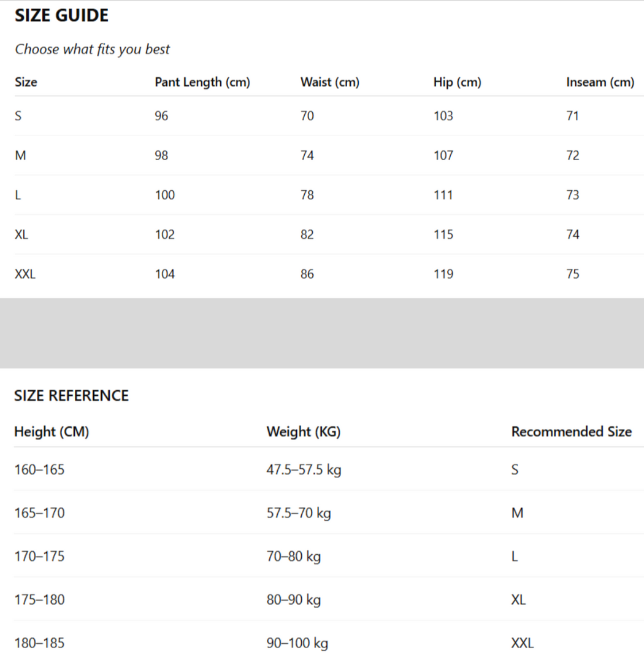
Task: Select the inseam value 74 for size XL
Action: (573, 234)
